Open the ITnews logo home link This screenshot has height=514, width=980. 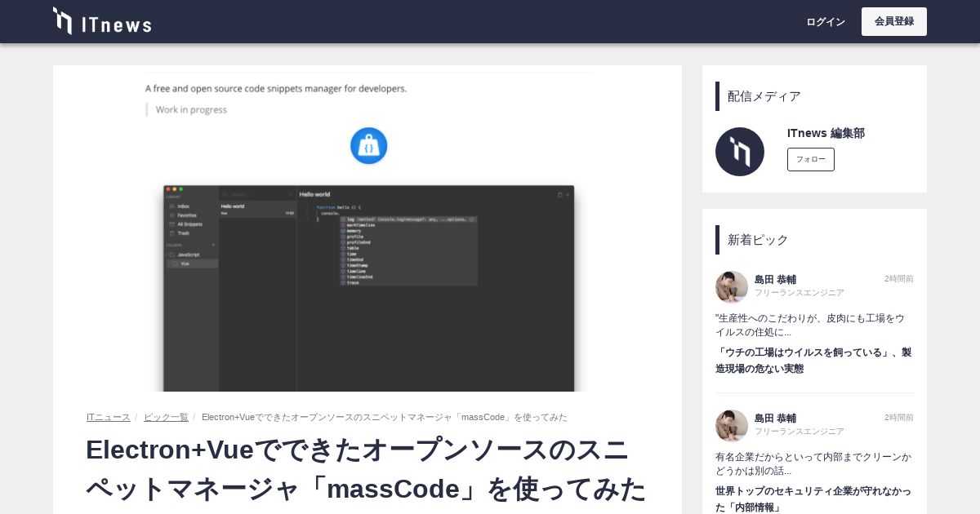(x=102, y=21)
